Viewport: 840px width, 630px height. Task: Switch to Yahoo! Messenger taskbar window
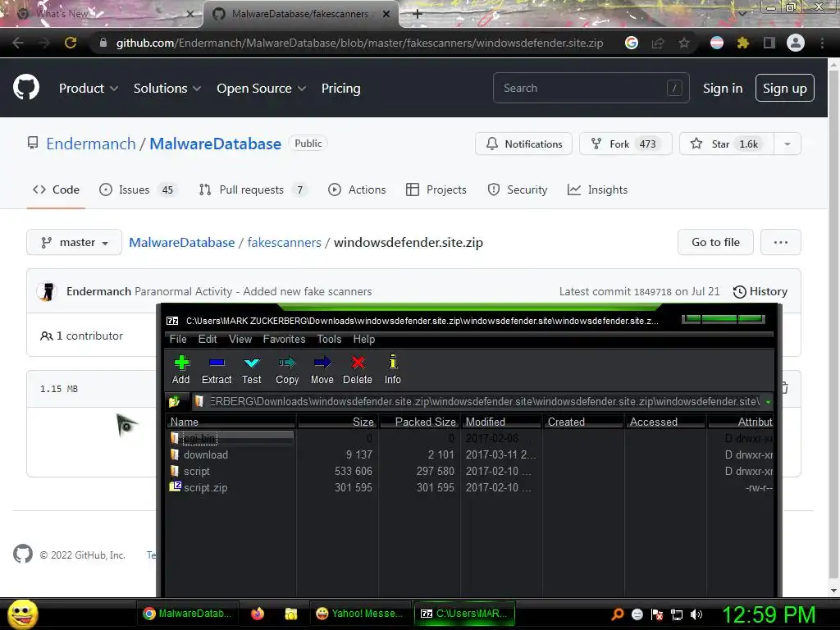tap(359, 614)
